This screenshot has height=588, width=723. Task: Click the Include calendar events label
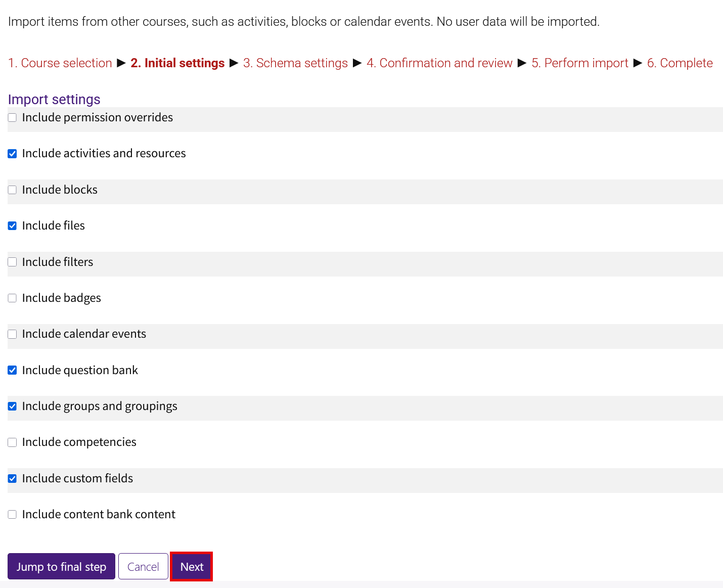click(84, 334)
